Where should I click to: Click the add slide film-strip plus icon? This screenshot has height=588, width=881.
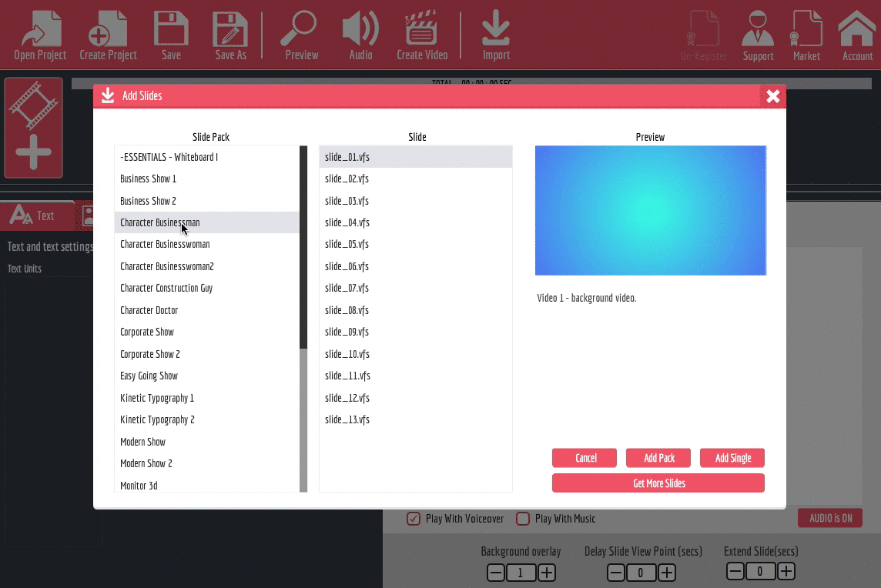click(x=34, y=128)
